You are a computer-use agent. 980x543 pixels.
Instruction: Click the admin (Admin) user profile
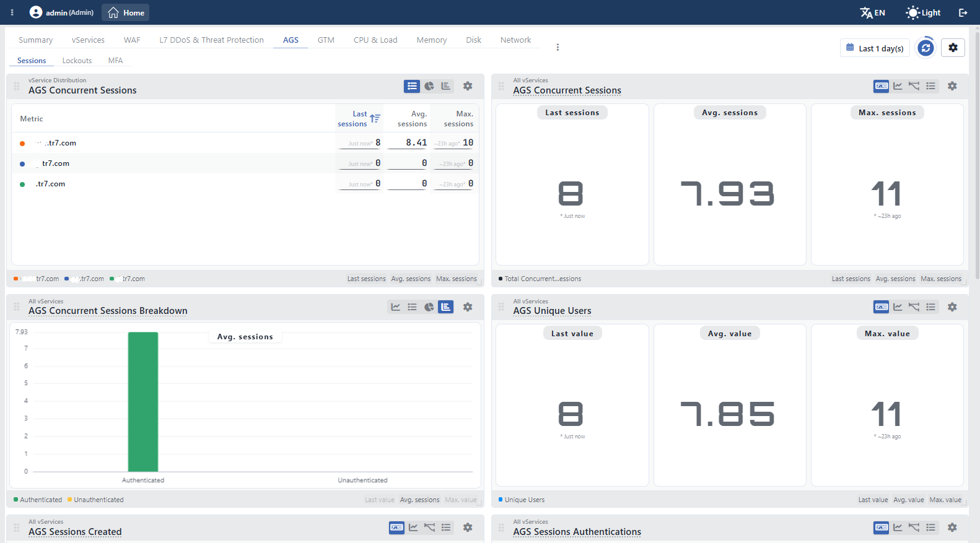62,12
